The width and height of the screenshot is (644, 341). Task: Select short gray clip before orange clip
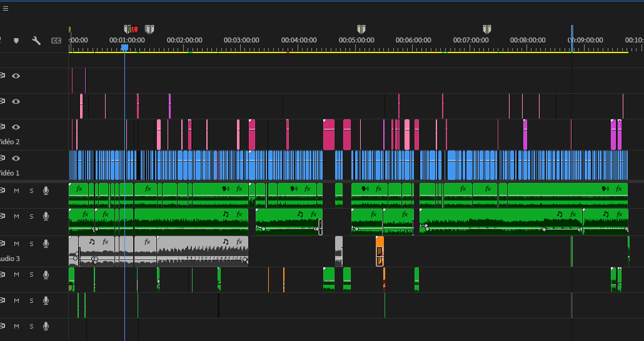pyautogui.click(x=339, y=251)
